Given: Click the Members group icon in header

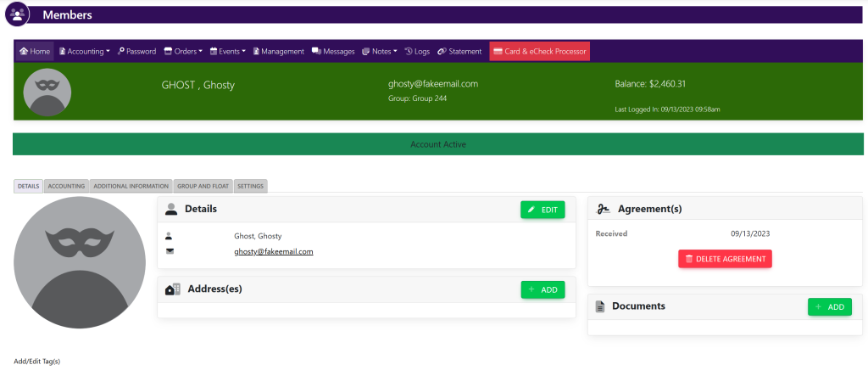Looking at the screenshot, I should tap(17, 14).
